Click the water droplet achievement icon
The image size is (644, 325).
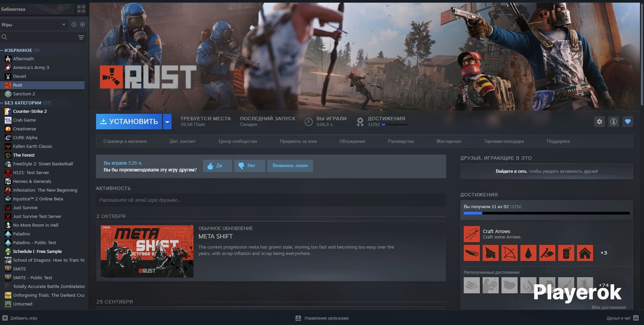tap(528, 253)
